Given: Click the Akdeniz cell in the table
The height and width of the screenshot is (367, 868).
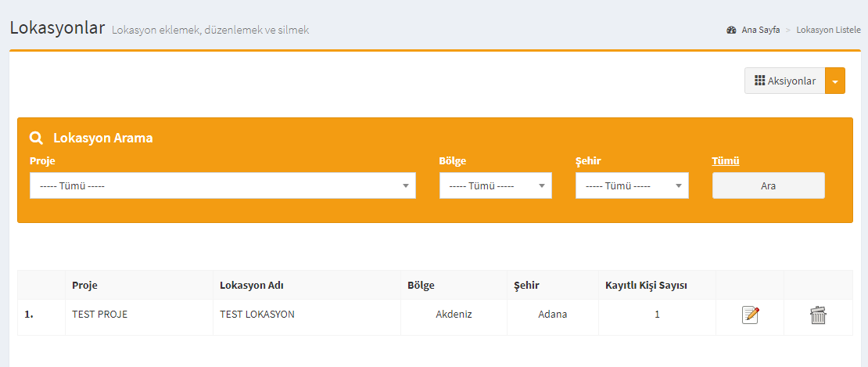Looking at the screenshot, I should tap(454, 315).
